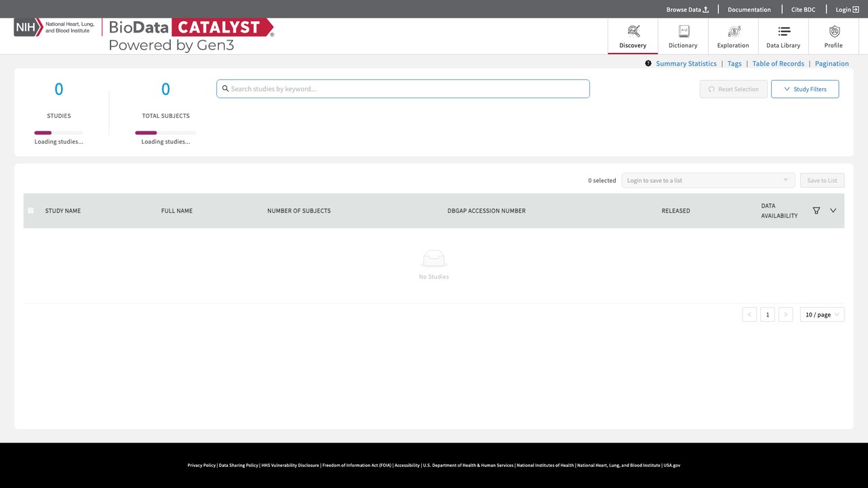Click the Table of Records link
This screenshot has width=868, height=488.
tap(778, 64)
